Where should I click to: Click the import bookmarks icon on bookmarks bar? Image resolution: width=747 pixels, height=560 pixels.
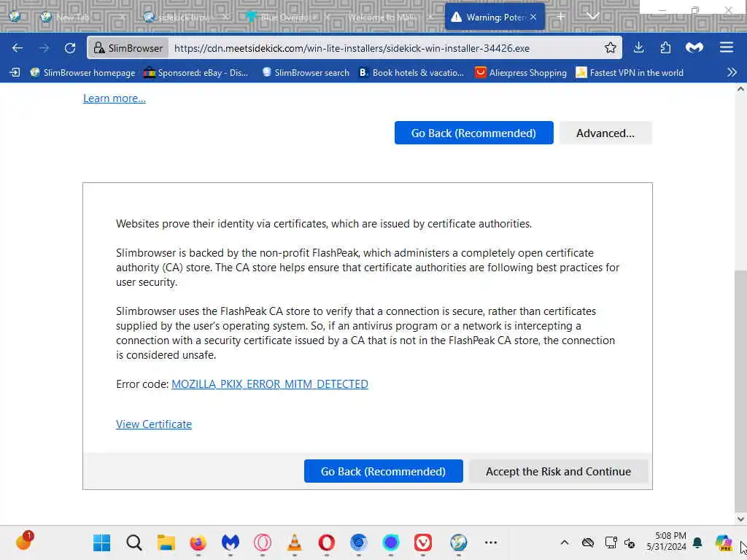click(x=15, y=72)
